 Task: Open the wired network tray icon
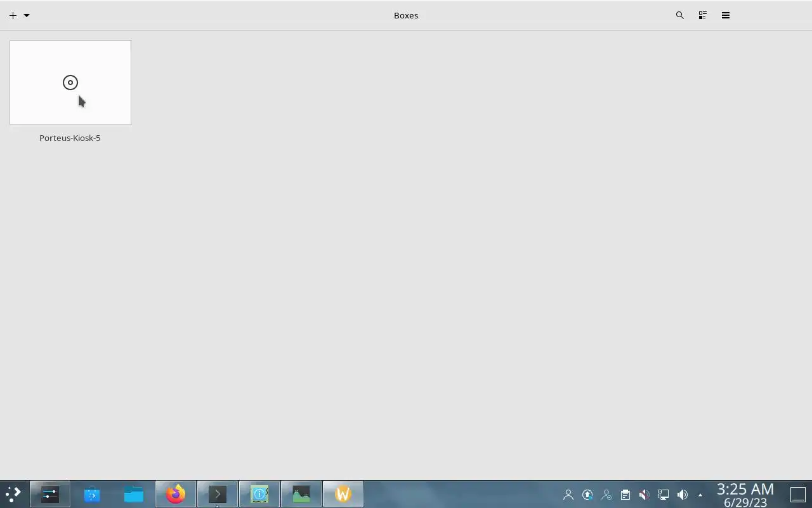[664, 495]
